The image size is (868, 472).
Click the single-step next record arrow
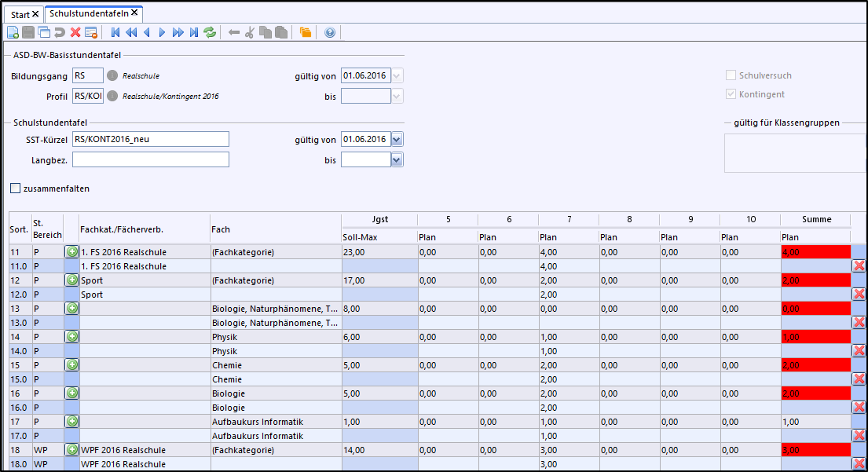[162, 32]
